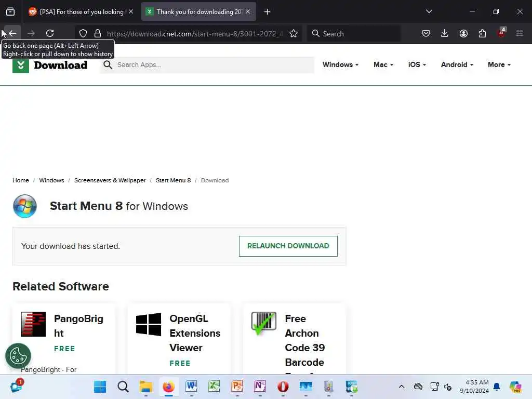Viewport: 532px width, 399px height.
Task: Open a new browser tab
Action: 268,12
